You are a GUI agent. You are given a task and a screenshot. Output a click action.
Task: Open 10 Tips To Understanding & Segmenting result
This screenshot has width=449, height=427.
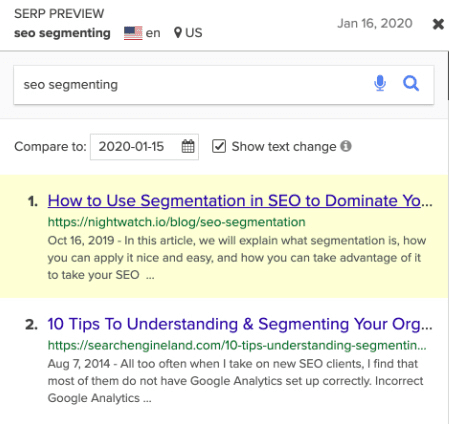(x=240, y=324)
